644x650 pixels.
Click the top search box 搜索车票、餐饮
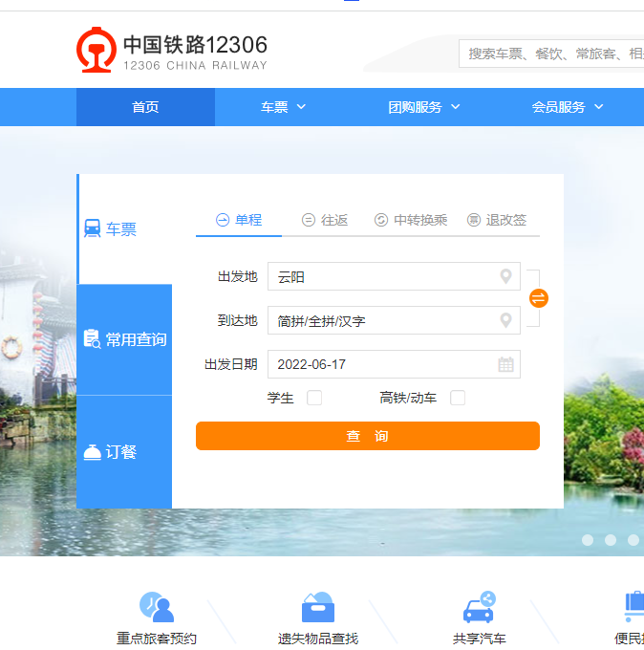click(551, 54)
